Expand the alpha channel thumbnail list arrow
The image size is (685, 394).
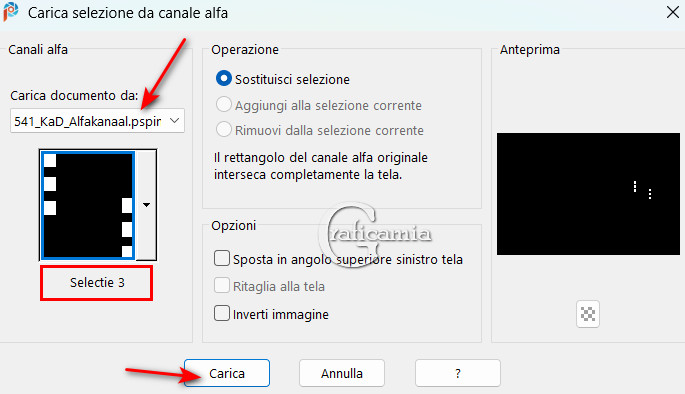146,204
